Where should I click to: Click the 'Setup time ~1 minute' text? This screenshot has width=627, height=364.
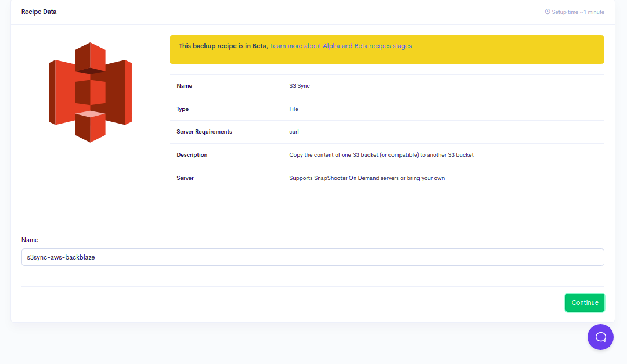pyautogui.click(x=578, y=12)
